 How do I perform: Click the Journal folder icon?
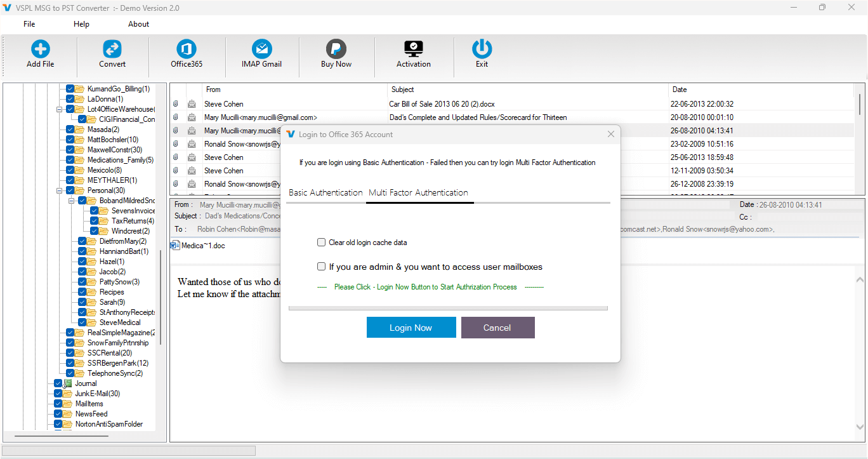68,383
